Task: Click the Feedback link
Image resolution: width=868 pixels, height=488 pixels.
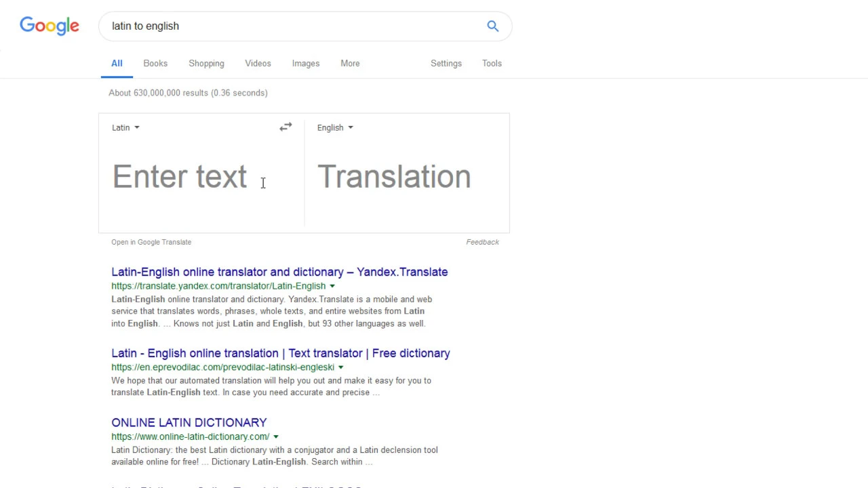Action: click(x=482, y=242)
